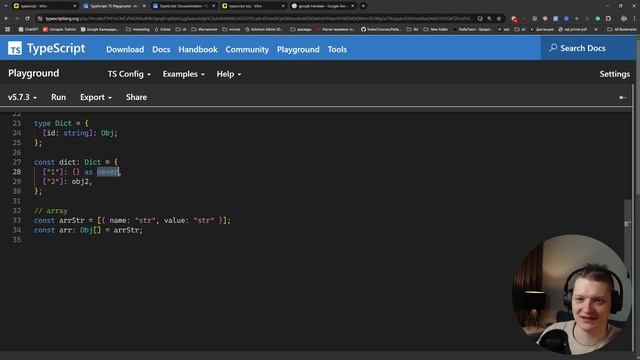Open a new browser tab with the plus button
The height and width of the screenshot is (360, 640).
(363, 6)
